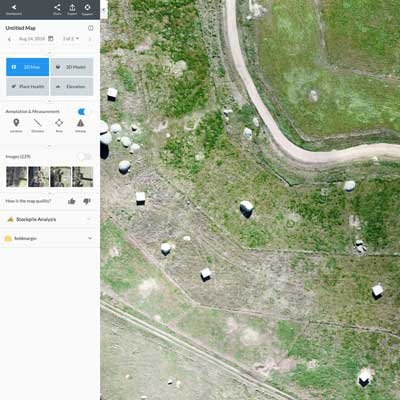The image size is (400, 400).
Task: Click the map info icon beside Untitled Map
Action: 90,28
